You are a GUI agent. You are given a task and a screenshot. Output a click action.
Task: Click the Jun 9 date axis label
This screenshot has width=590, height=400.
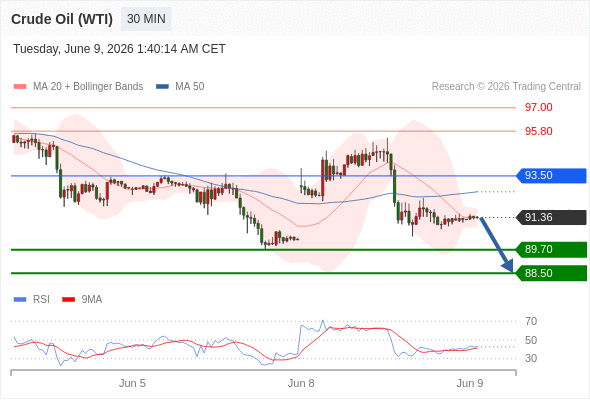pyautogui.click(x=470, y=383)
